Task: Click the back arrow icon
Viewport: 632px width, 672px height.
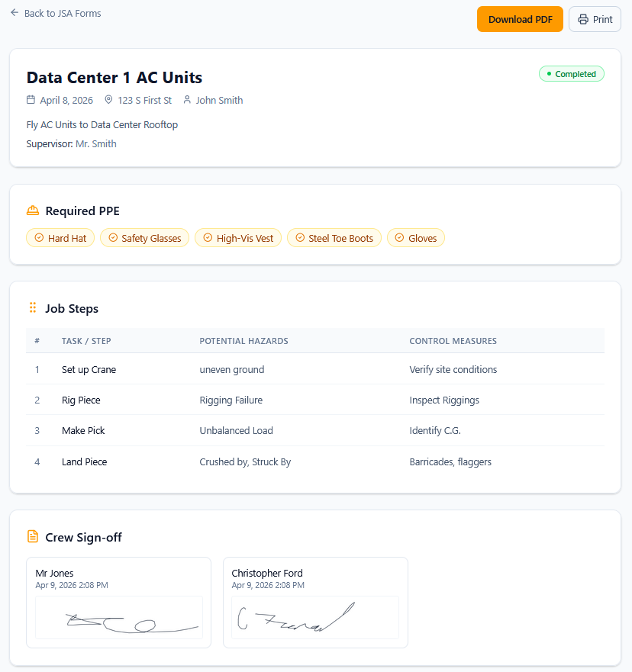Action: click(15, 13)
